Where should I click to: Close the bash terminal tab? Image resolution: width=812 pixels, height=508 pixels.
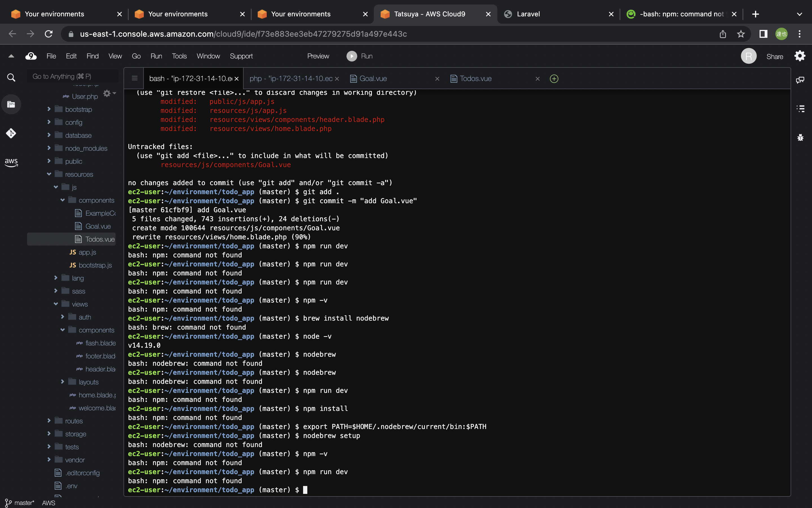[237, 79]
